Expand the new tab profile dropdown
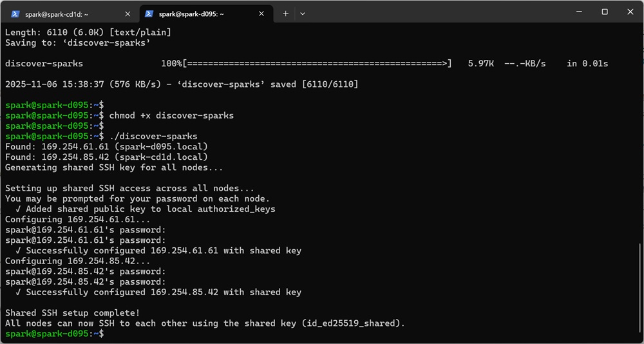 [303, 14]
